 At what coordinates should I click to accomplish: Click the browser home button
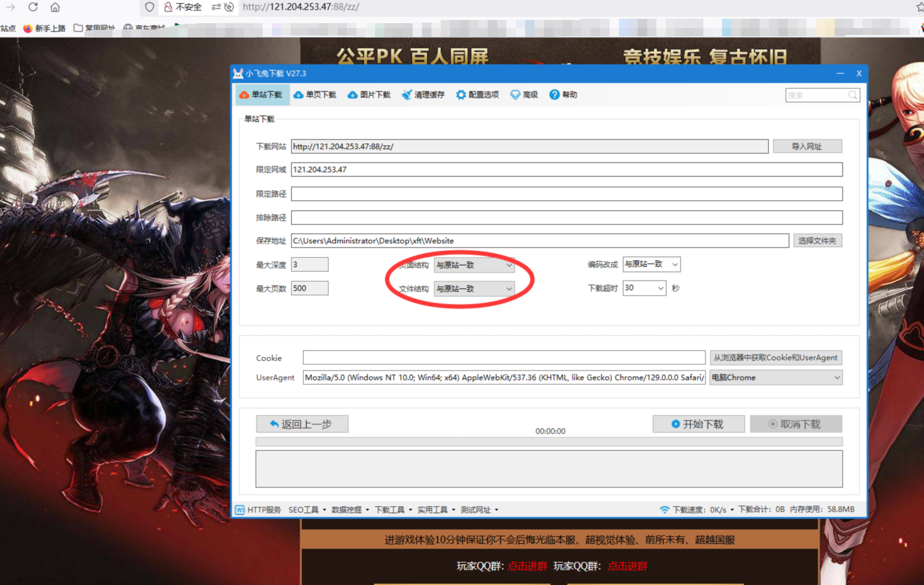click(x=55, y=7)
